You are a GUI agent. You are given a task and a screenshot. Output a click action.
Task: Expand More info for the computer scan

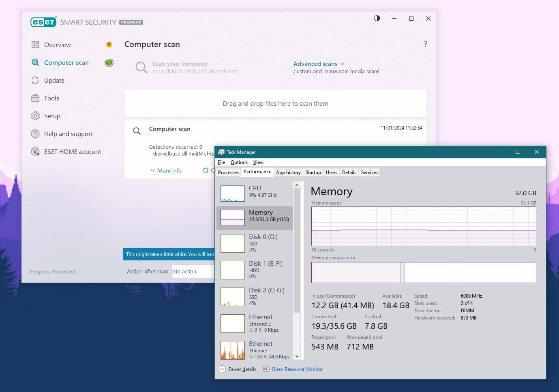click(166, 170)
